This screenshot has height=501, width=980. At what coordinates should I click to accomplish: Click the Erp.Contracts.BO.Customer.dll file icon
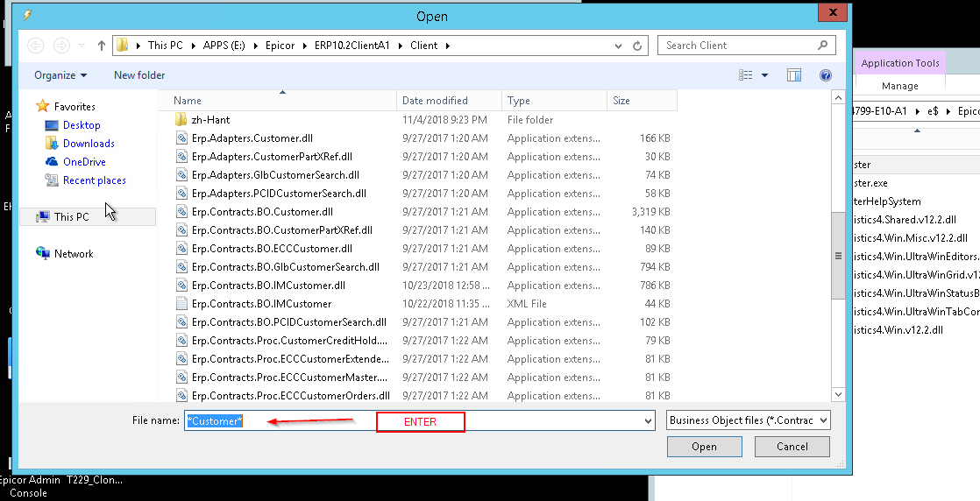pyautogui.click(x=181, y=212)
